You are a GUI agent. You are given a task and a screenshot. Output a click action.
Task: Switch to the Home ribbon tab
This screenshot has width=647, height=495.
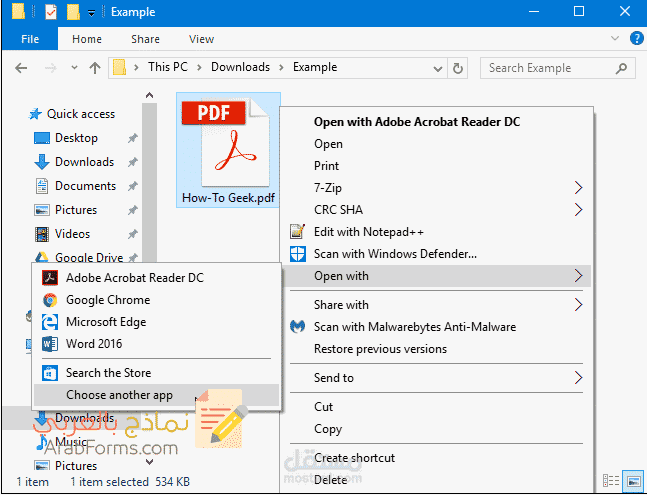[87, 39]
